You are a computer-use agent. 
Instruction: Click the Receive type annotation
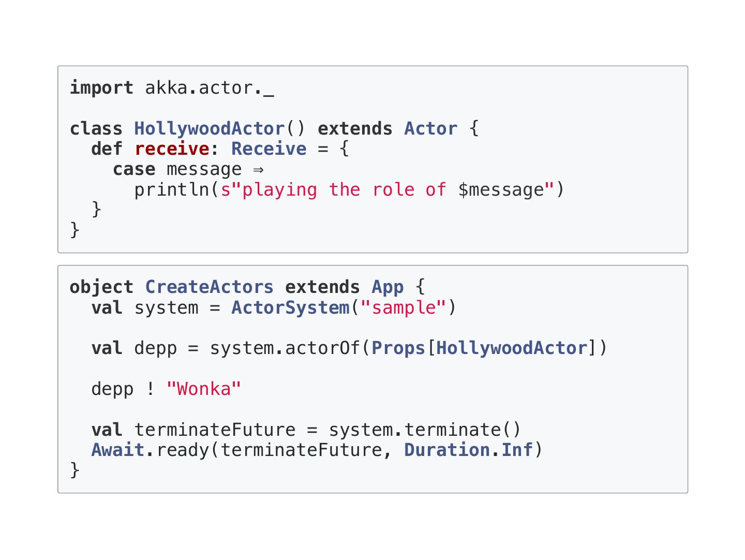coord(269,149)
